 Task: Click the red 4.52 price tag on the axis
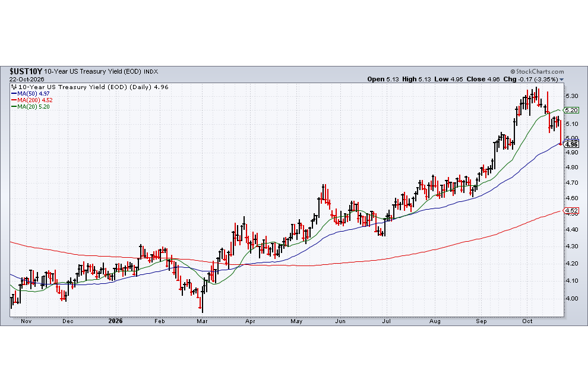(x=571, y=210)
